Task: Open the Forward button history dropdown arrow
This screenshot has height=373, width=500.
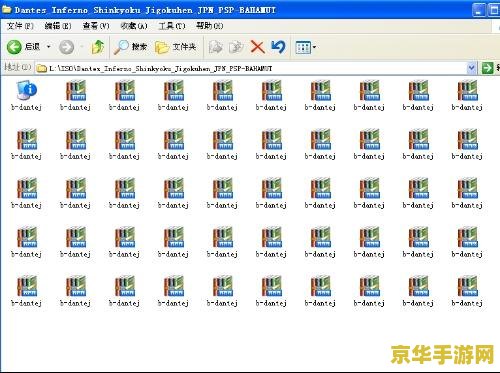Action: [82, 47]
